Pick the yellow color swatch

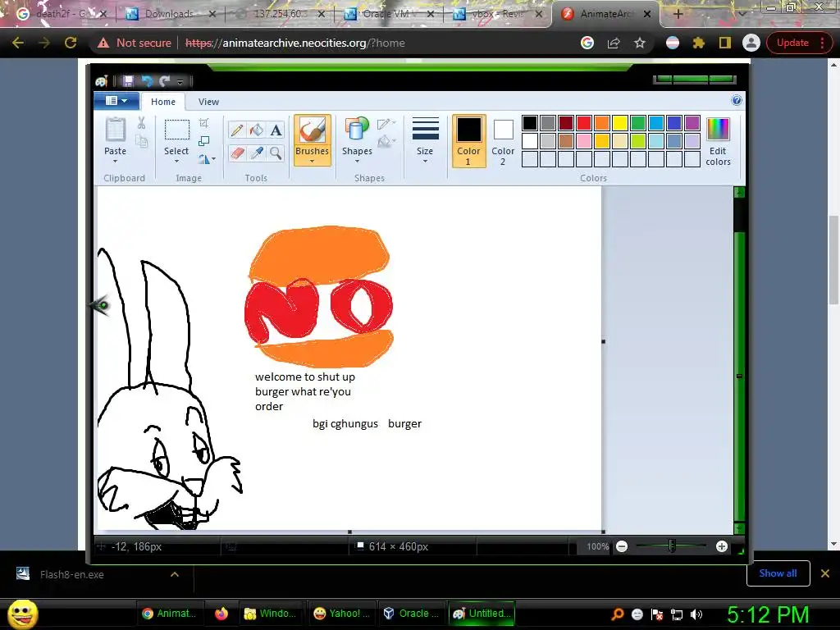tap(620, 123)
